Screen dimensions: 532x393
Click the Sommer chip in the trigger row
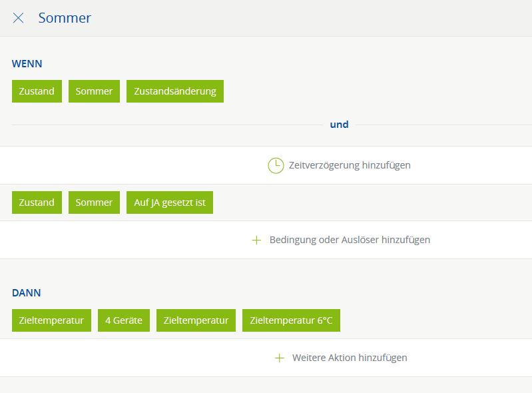click(94, 91)
